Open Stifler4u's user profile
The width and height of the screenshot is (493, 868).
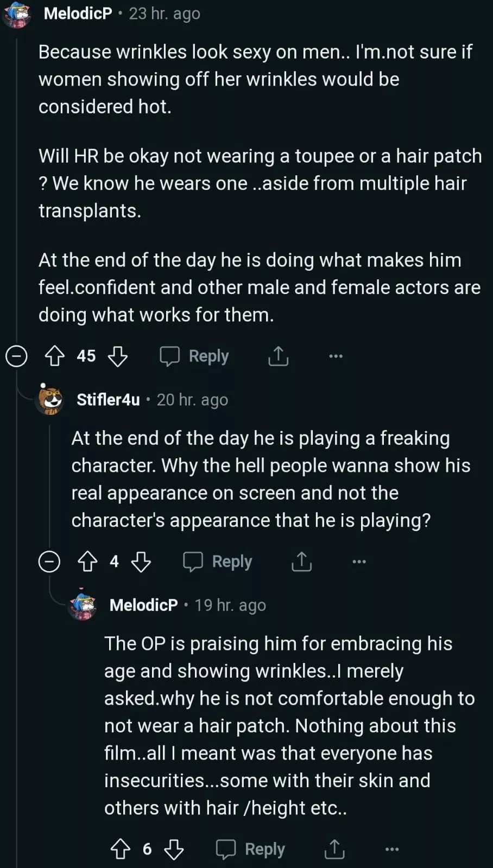coord(108,400)
